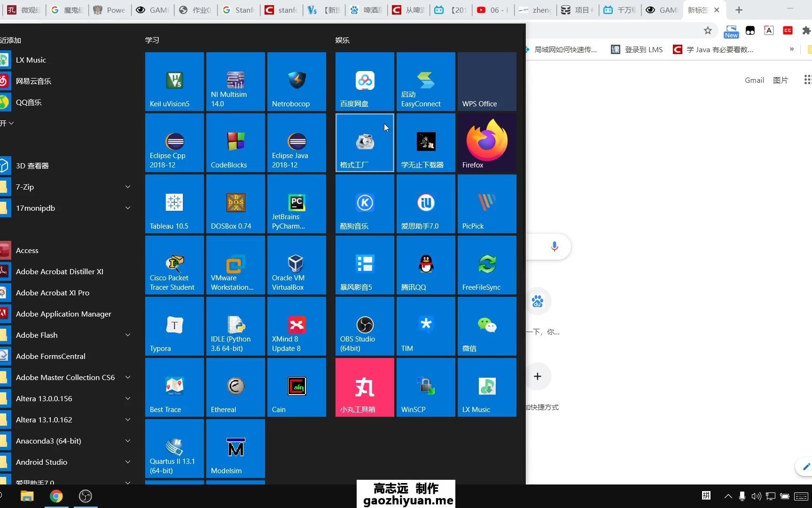Launch the 微信 tile
This screenshot has width=812, height=508.
pos(487,326)
